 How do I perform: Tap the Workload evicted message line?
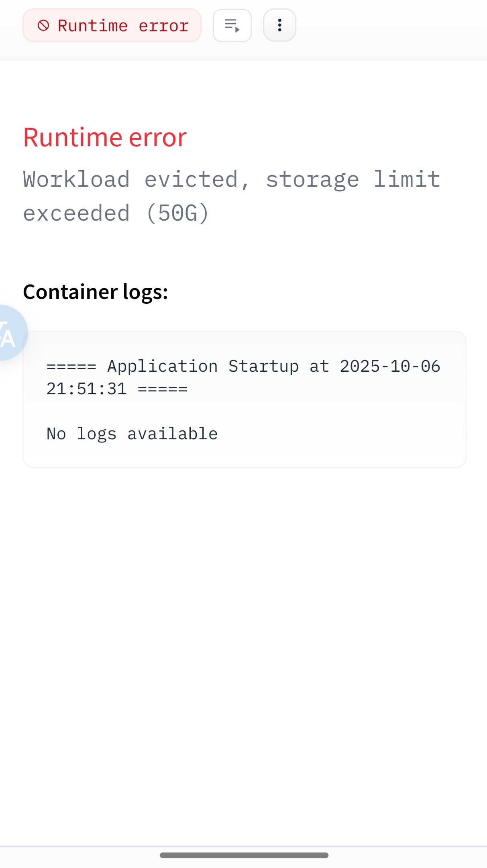coord(232,180)
